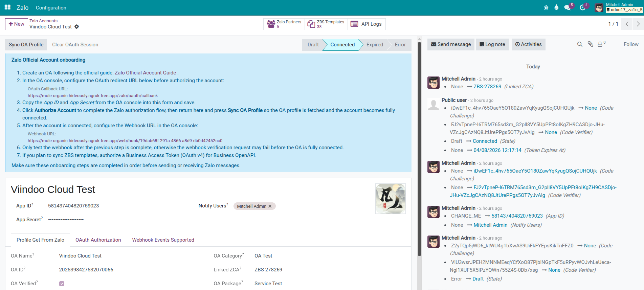Open the apps grid menu icon
This screenshot has width=644, height=290.
click(x=7, y=7)
